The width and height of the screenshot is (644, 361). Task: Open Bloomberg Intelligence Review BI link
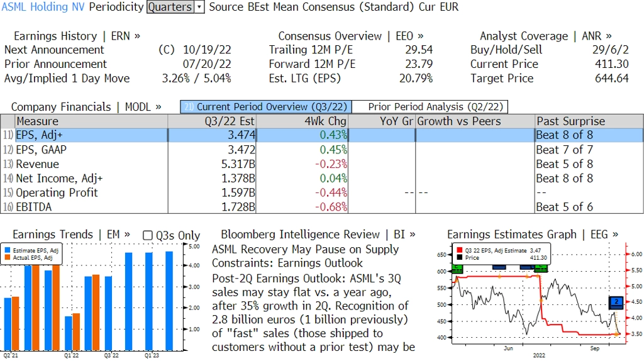point(318,235)
